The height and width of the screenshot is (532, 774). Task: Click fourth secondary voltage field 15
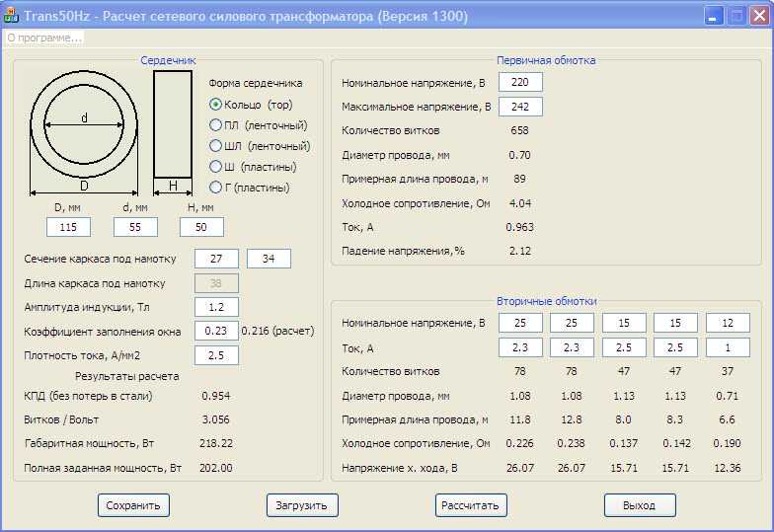point(675,323)
